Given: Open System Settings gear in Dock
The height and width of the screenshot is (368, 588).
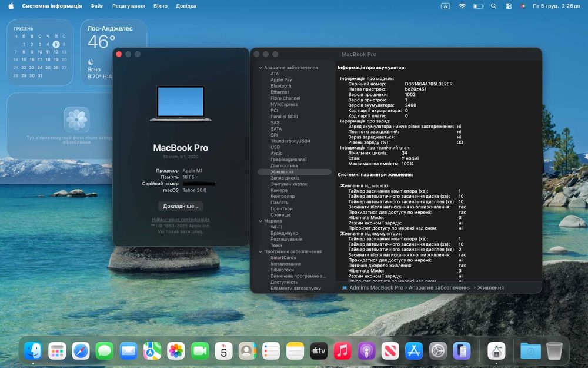Looking at the screenshot, I should pyautogui.click(x=437, y=351).
